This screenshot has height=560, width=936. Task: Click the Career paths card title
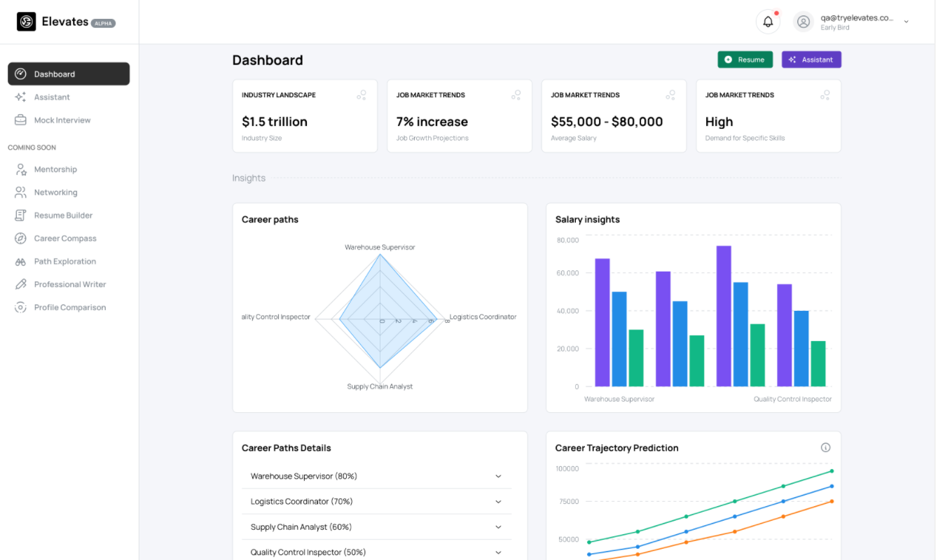coord(270,220)
